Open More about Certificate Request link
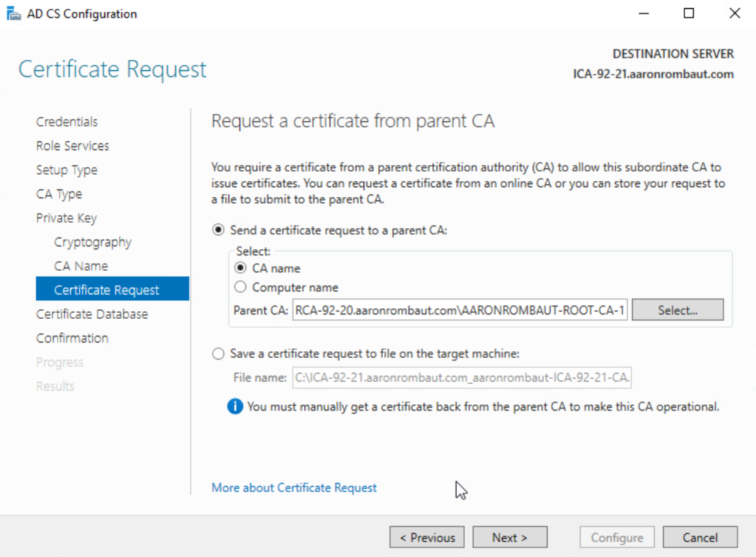This screenshot has height=557, width=756. click(294, 488)
